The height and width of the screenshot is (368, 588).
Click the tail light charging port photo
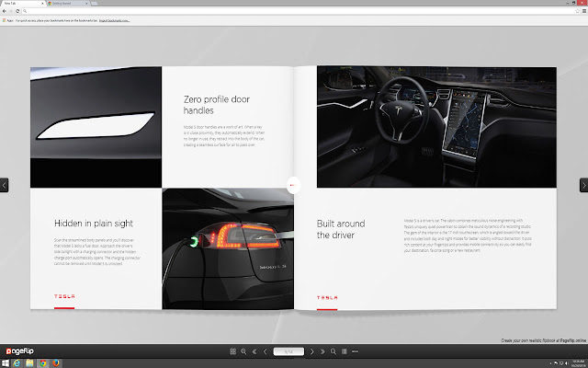click(228, 248)
